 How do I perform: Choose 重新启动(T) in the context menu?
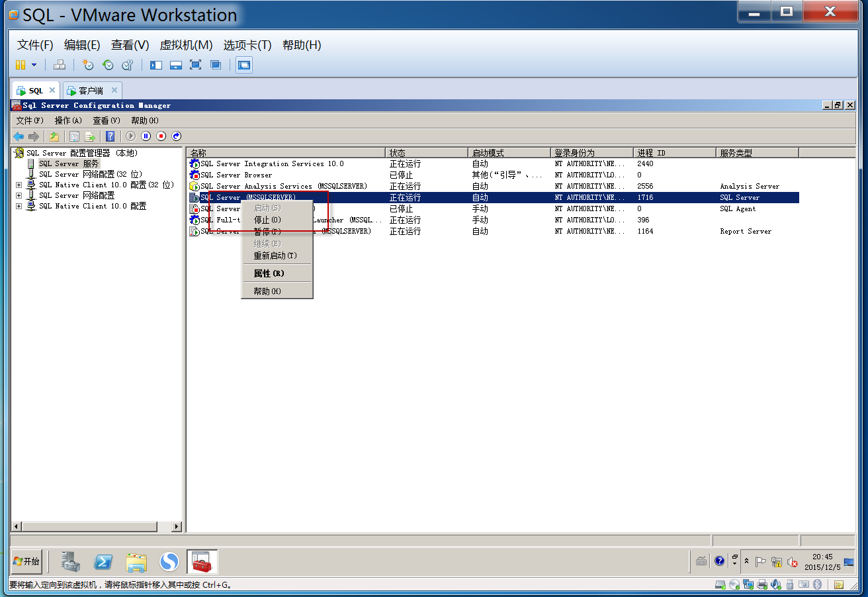pyautogui.click(x=277, y=255)
